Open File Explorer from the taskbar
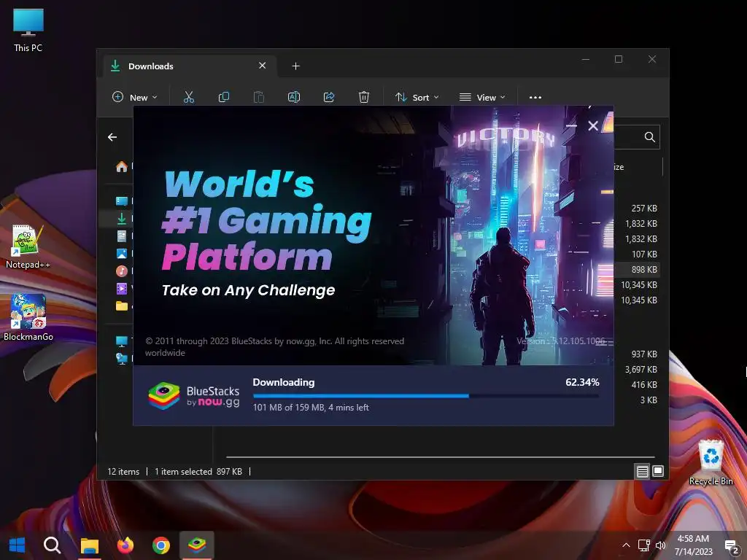 [x=89, y=545]
